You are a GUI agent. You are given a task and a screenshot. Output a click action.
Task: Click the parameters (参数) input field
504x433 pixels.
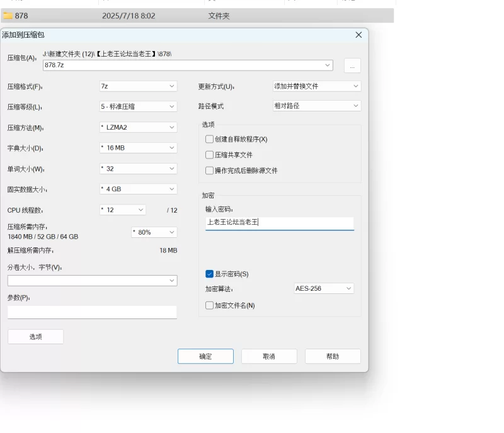(92, 312)
